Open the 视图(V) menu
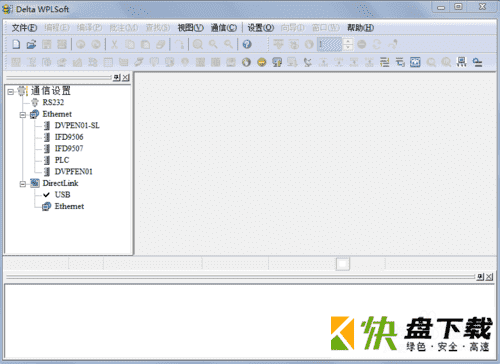This screenshot has width=500, height=364. tap(190, 28)
